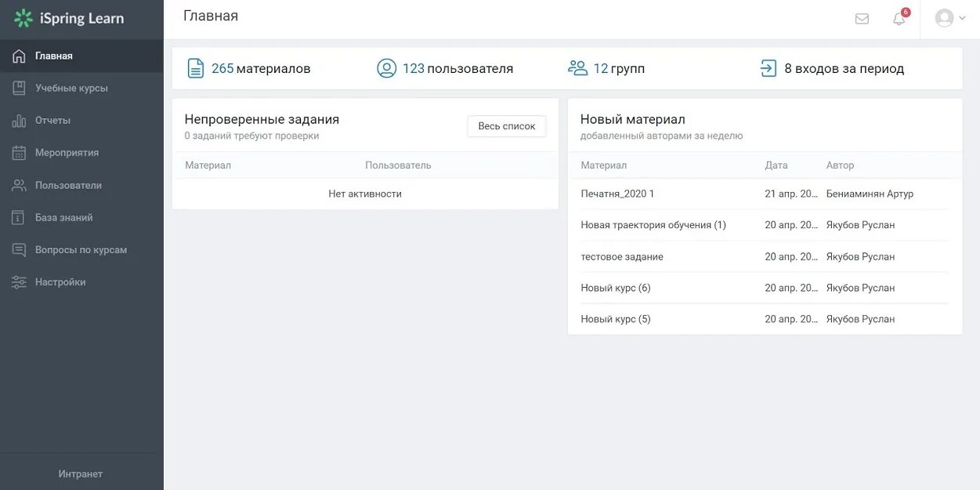The height and width of the screenshot is (490, 980).
Task: Open material тестовое задание
Action: point(622,256)
